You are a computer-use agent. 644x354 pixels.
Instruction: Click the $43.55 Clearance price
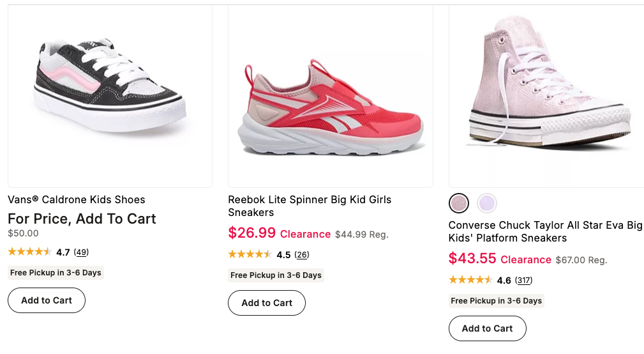500,259
